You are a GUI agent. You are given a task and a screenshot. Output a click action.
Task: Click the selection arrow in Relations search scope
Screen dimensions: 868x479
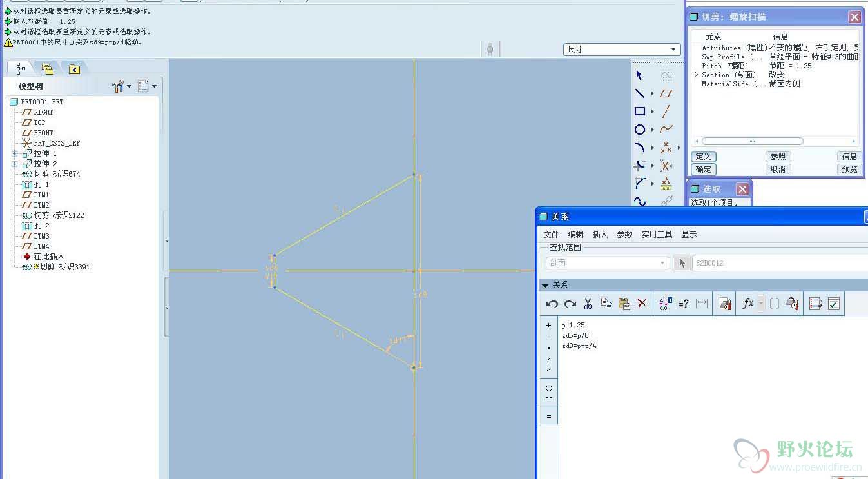click(x=682, y=263)
